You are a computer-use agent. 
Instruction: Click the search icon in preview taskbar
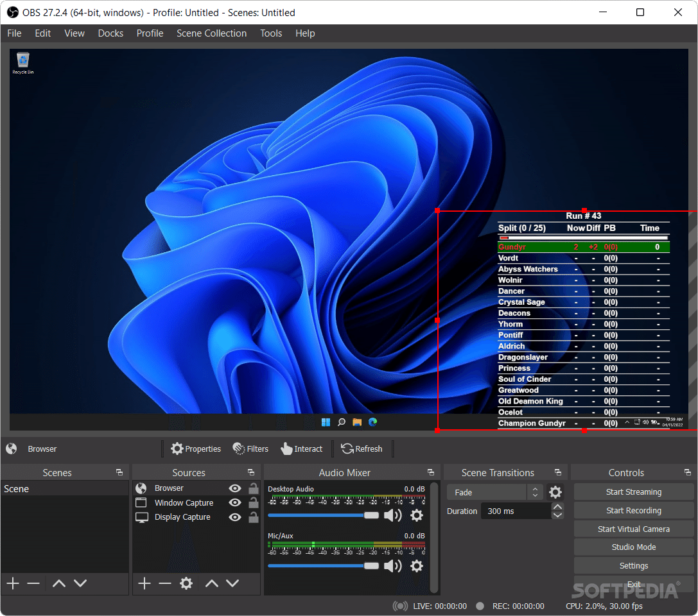coord(342,422)
